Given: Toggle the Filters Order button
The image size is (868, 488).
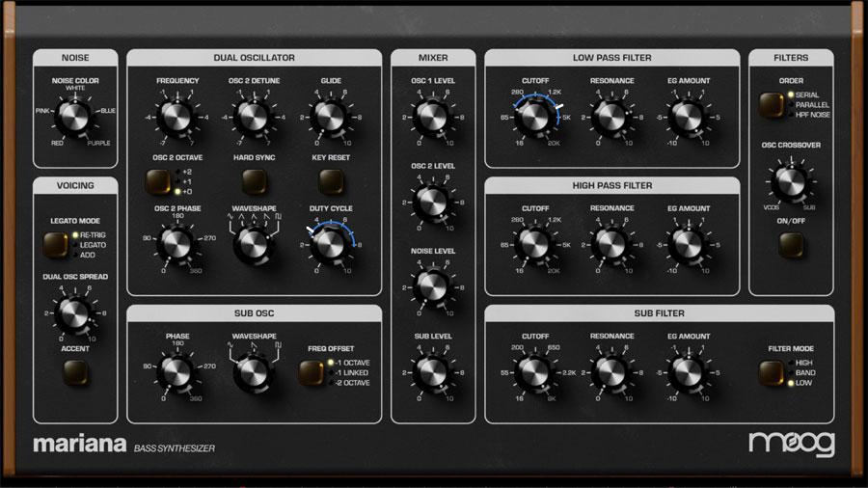Looking at the screenshot, I should 772,104.
